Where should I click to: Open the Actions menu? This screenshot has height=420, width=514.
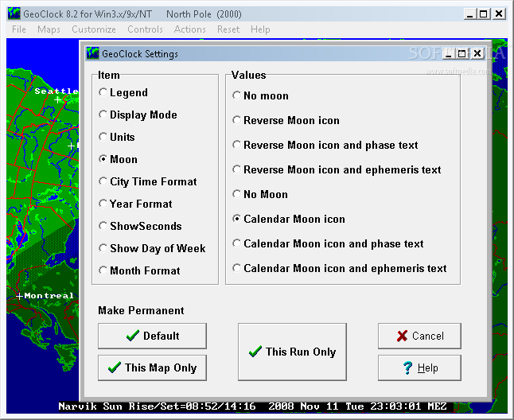190,29
